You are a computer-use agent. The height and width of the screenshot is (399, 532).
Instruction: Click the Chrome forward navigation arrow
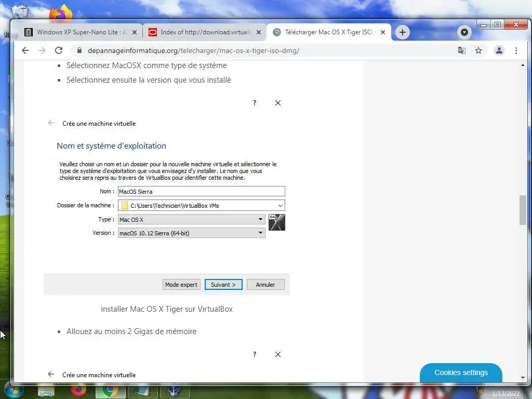(42, 50)
